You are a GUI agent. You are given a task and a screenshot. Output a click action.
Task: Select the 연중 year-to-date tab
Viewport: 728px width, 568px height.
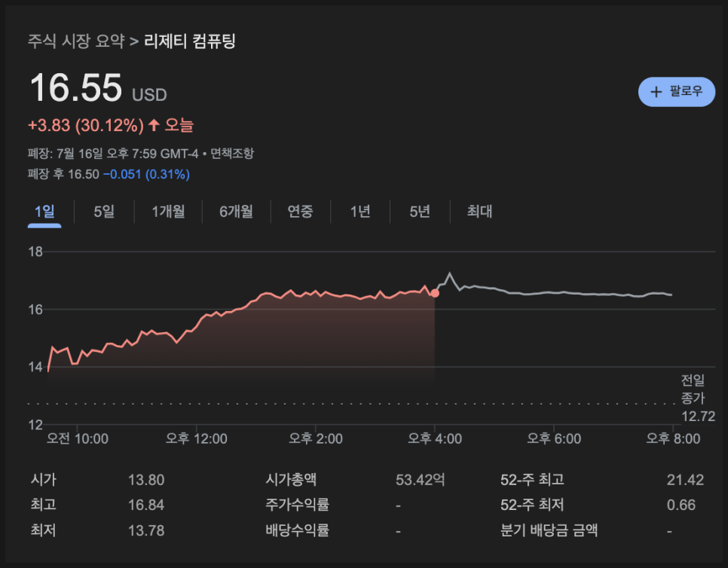pyautogui.click(x=301, y=212)
